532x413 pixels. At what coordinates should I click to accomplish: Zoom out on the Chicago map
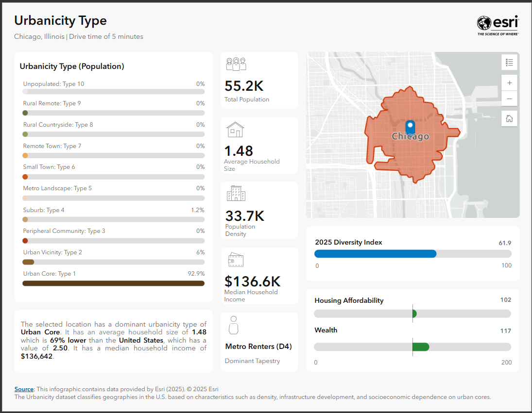click(x=509, y=99)
